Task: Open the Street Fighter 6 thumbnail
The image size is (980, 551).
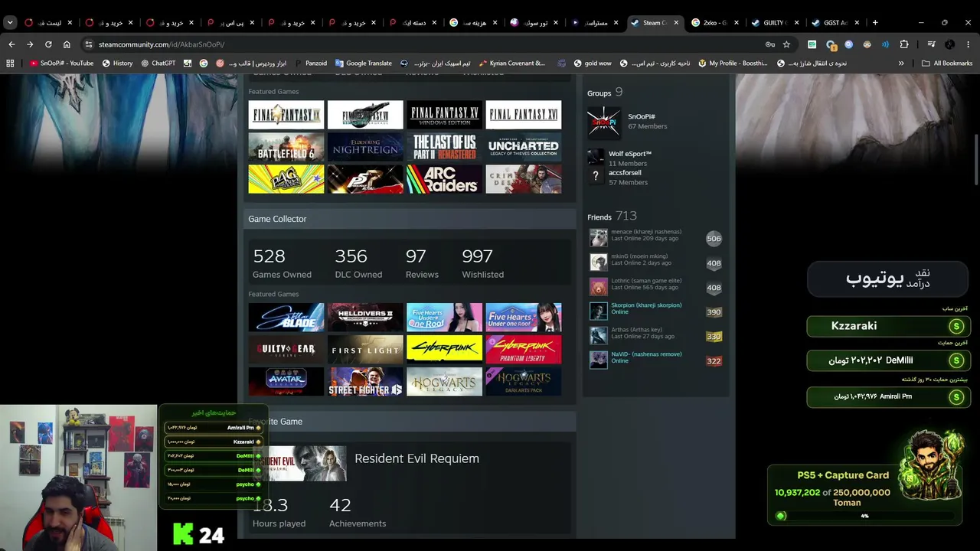Action: tap(365, 382)
